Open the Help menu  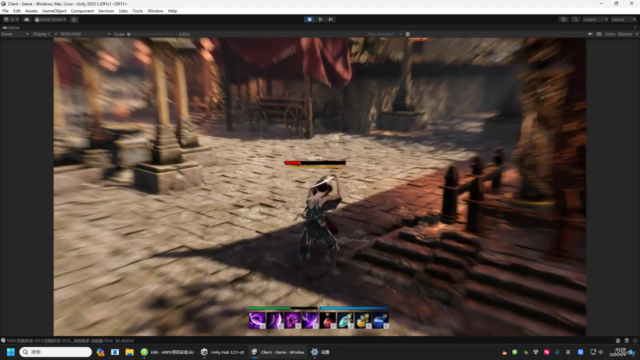[x=172, y=11]
